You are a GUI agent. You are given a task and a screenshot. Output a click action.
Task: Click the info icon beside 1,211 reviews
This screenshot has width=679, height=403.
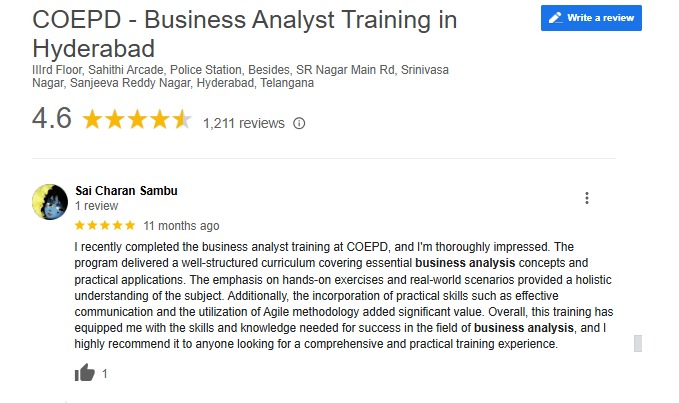coord(298,124)
